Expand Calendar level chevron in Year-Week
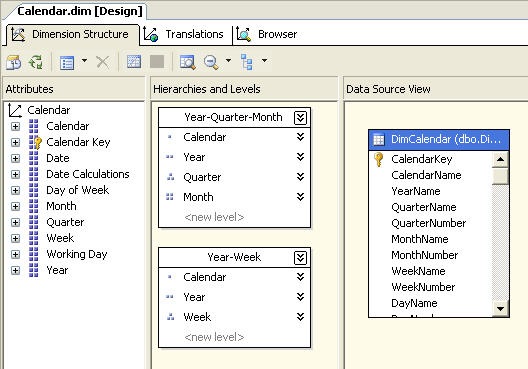The height and width of the screenshot is (369, 528). 300,277
